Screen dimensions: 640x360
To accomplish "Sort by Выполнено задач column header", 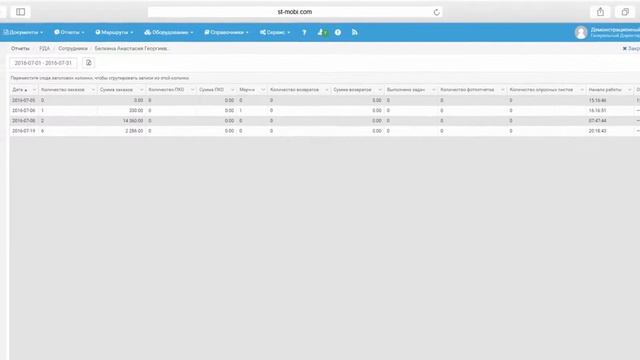I will [x=406, y=90].
